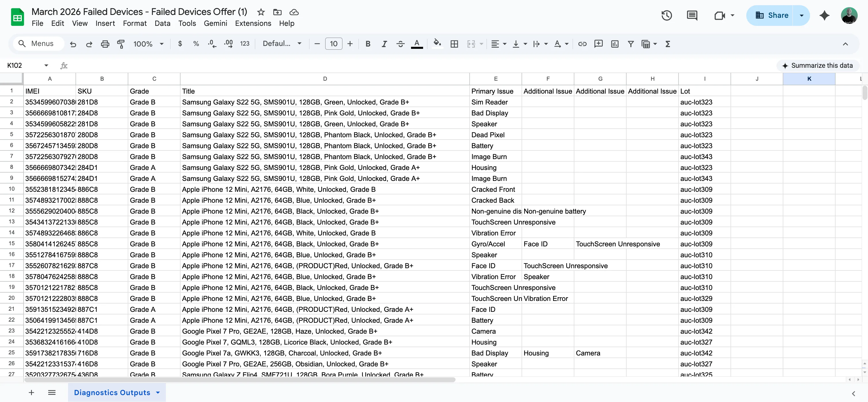Screen dimensions: 868x402
Task: Select the Primary Issue header cell
Action: (x=495, y=91)
